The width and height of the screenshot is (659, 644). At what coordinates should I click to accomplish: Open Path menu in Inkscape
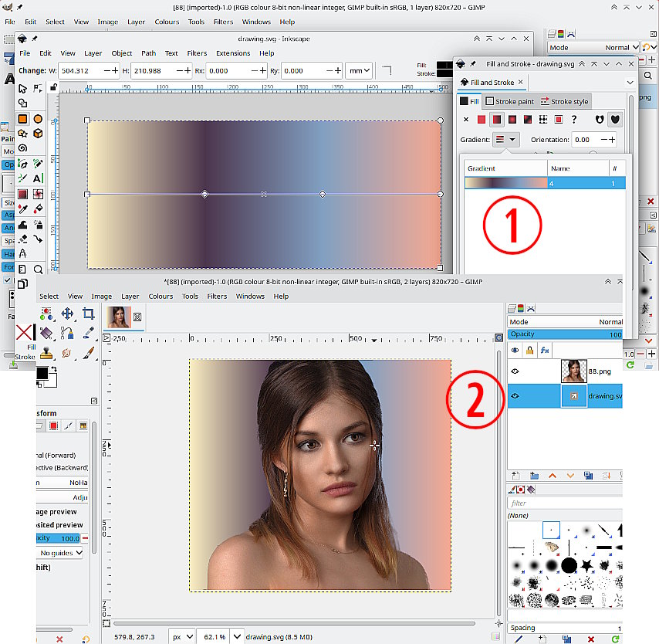(x=148, y=53)
